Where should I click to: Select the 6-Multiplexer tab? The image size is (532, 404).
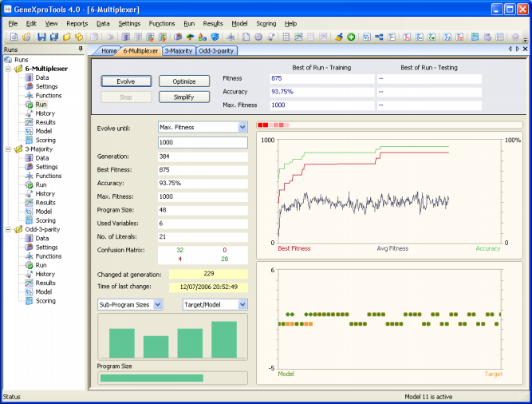[x=140, y=51]
